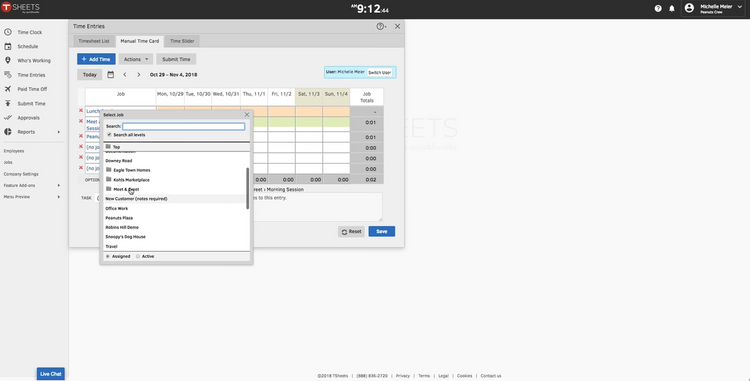Open the Time Clock sidebar icon
Screen dimensions: 750x381
[8, 32]
